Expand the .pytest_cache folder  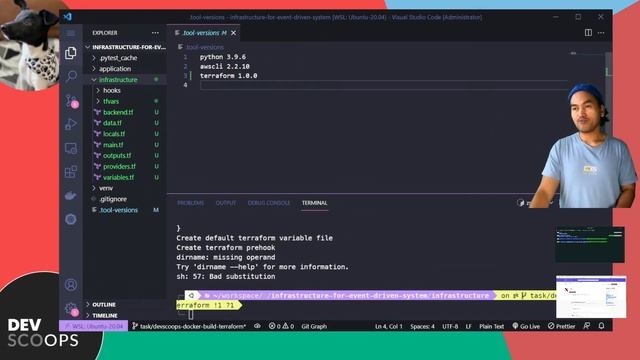click(x=125, y=58)
